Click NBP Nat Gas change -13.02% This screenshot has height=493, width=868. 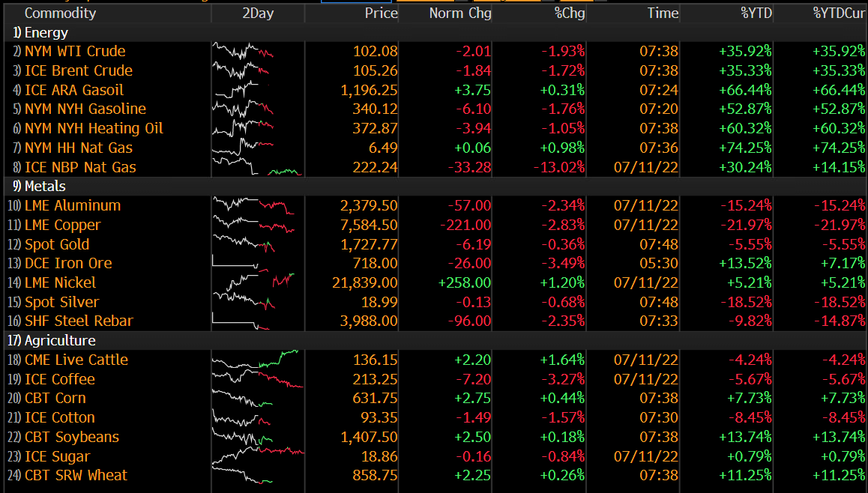(x=559, y=167)
